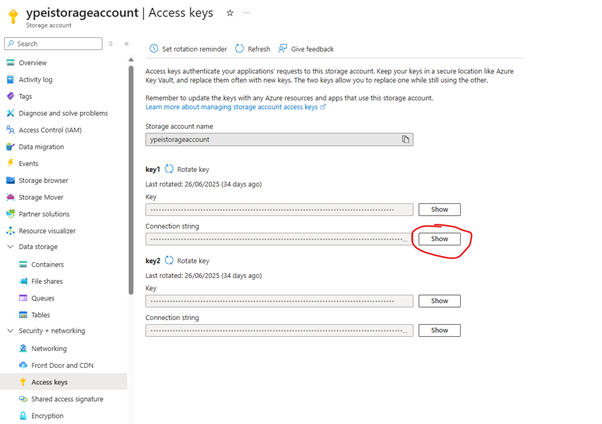Click the search options icon beside Search box
This screenshot has width=602, height=424.
click(x=111, y=44)
